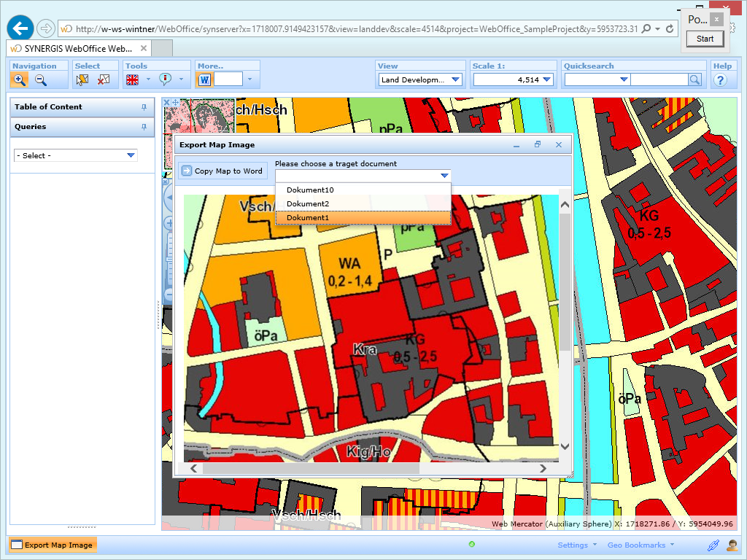Click the user profile icon bottom right
This screenshot has height=560, width=747.
click(732, 545)
